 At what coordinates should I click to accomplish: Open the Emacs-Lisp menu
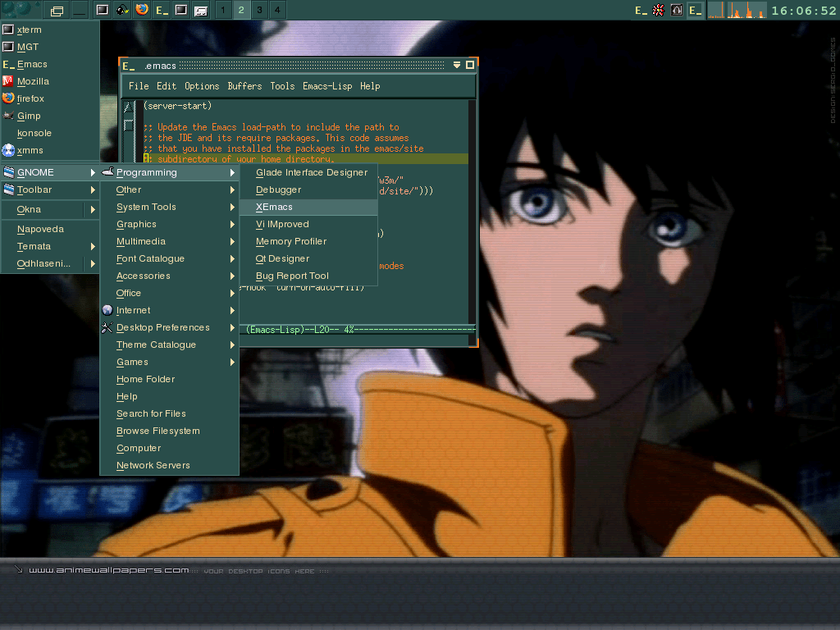[x=327, y=85]
